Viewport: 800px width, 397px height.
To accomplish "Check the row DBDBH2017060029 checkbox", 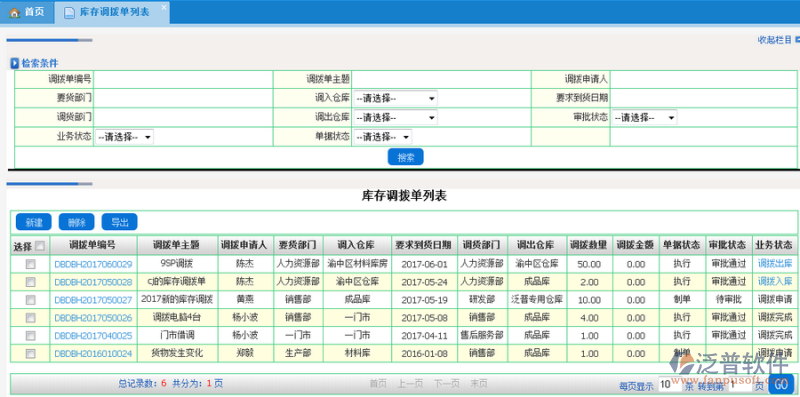I will coord(31,264).
